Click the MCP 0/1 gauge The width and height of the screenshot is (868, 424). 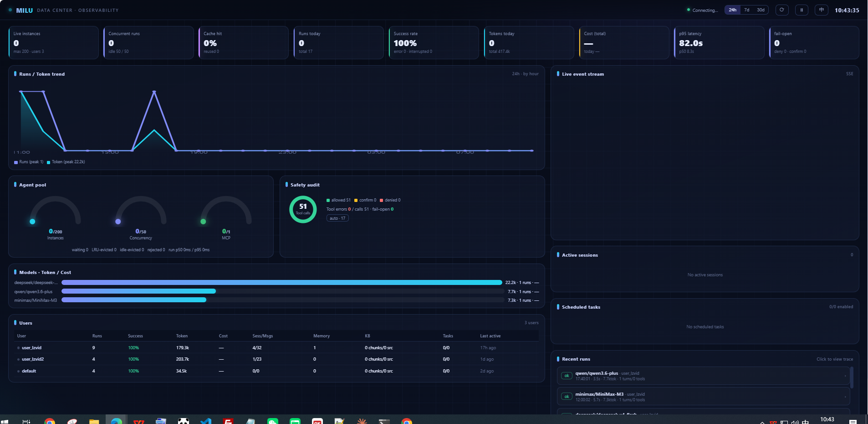click(226, 217)
